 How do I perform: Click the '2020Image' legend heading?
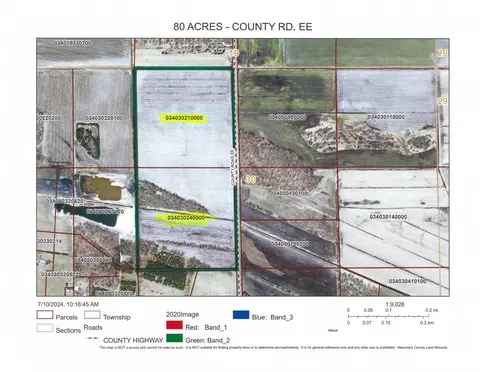(182, 314)
